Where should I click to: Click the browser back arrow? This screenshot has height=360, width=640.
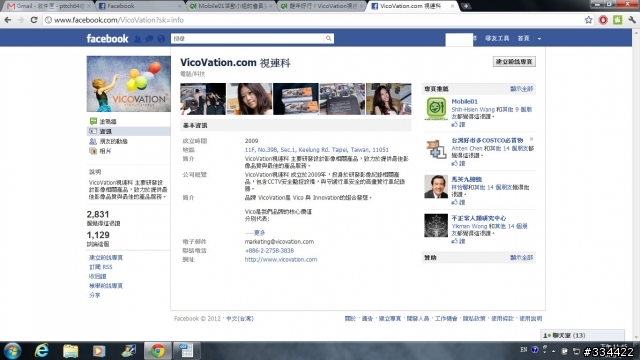point(8,20)
